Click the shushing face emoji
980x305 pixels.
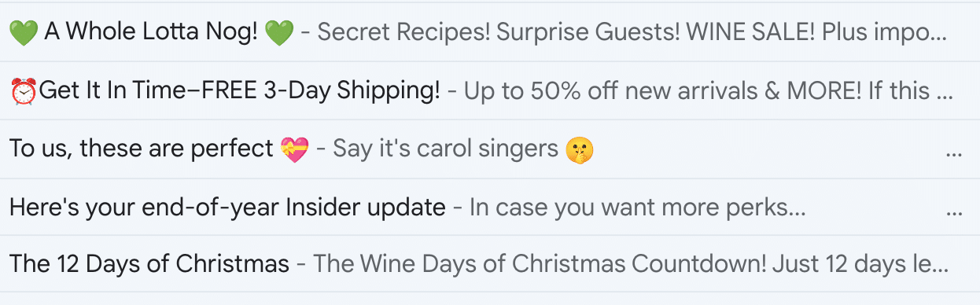coord(580,149)
